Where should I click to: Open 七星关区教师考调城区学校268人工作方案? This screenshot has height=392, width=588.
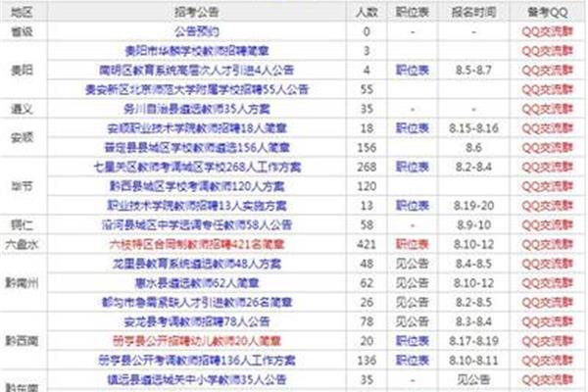coord(197,167)
